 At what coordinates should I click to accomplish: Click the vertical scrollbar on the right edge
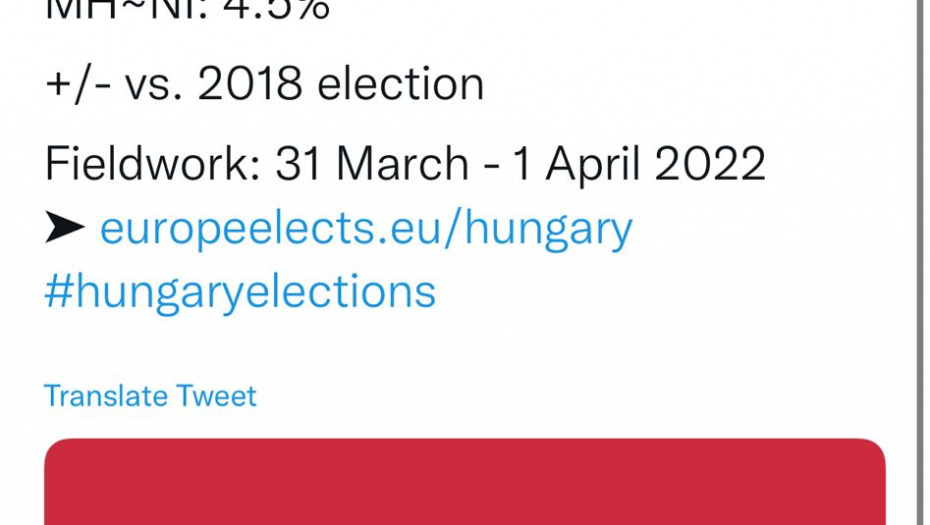(920, 260)
